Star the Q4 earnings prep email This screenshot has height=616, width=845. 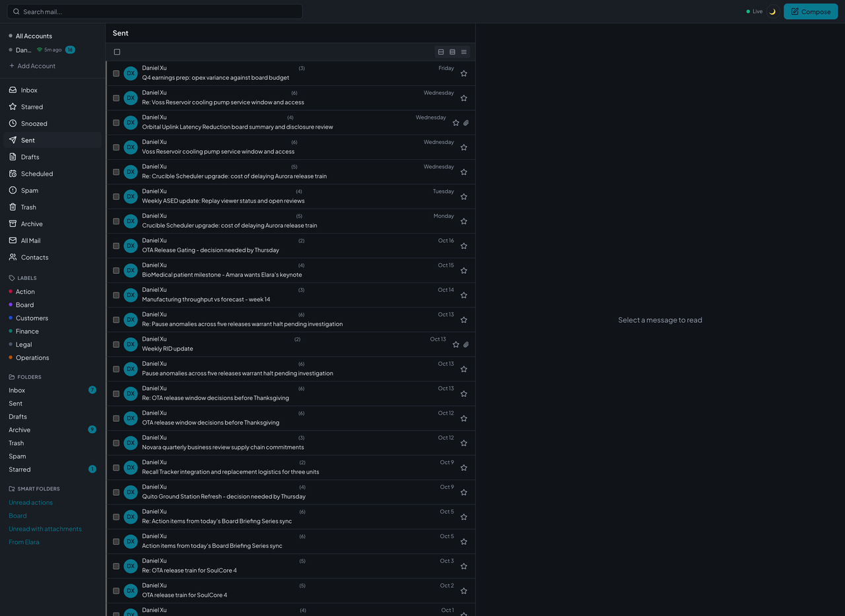click(x=463, y=73)
